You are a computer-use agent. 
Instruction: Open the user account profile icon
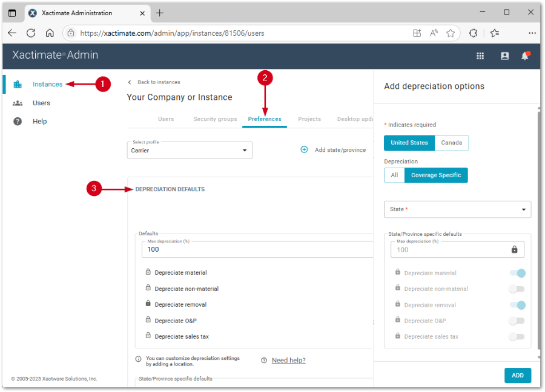pos(504,56)
